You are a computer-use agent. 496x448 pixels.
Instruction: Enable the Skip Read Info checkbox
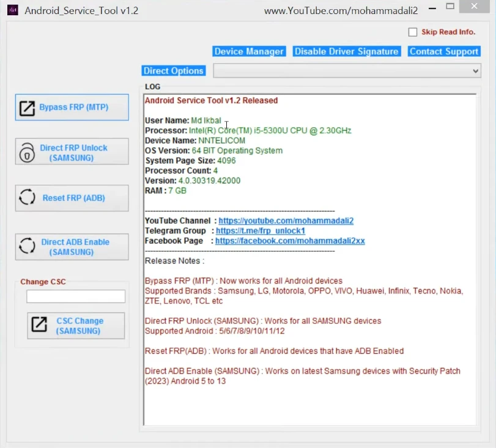tap(413, 32)
